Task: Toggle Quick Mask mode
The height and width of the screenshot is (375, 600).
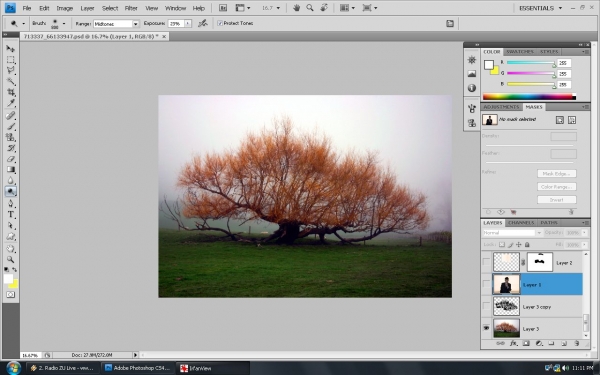Action: (x=10, y=295)
